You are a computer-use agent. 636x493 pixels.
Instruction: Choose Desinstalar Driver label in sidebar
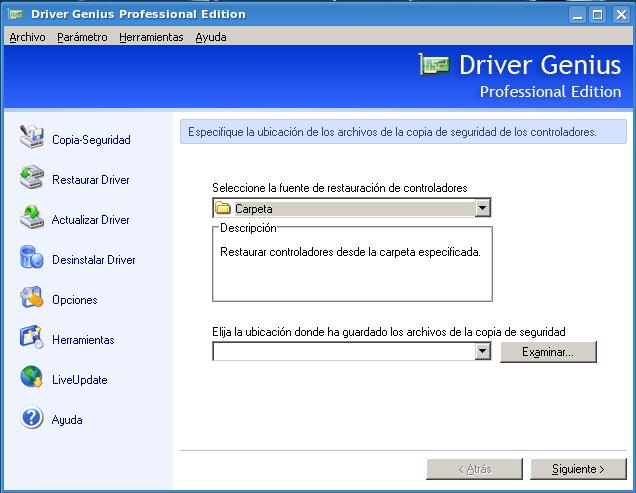94,260
